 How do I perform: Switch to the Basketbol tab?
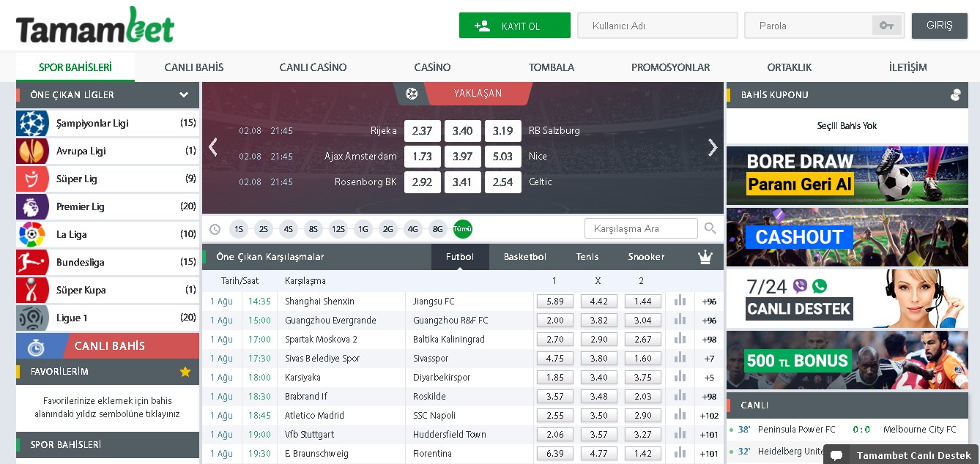click(x=525, y=257)
